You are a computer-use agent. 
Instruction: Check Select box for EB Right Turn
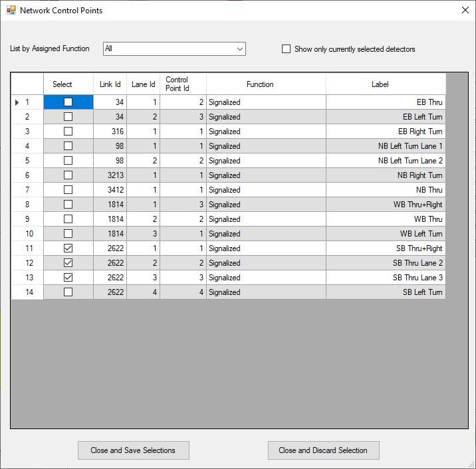(x=68, y=131)
